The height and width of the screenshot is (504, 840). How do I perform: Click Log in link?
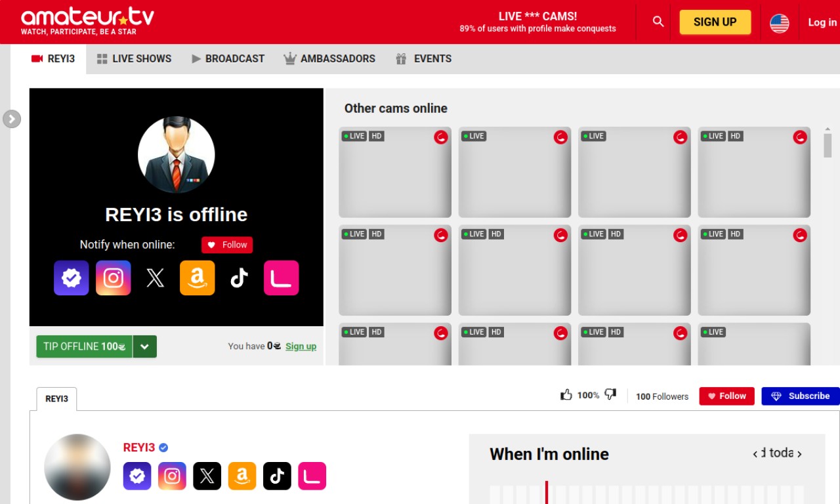pos(822,22)
